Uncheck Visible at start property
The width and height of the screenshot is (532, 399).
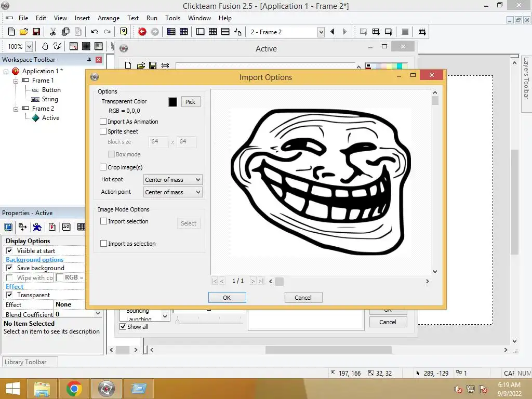(9, 251)
